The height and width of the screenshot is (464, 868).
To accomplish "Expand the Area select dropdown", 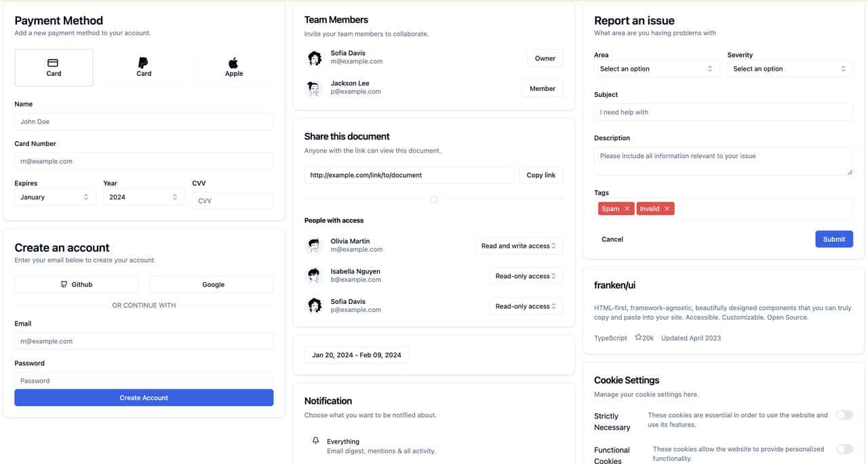I will (x=656, y=69).
